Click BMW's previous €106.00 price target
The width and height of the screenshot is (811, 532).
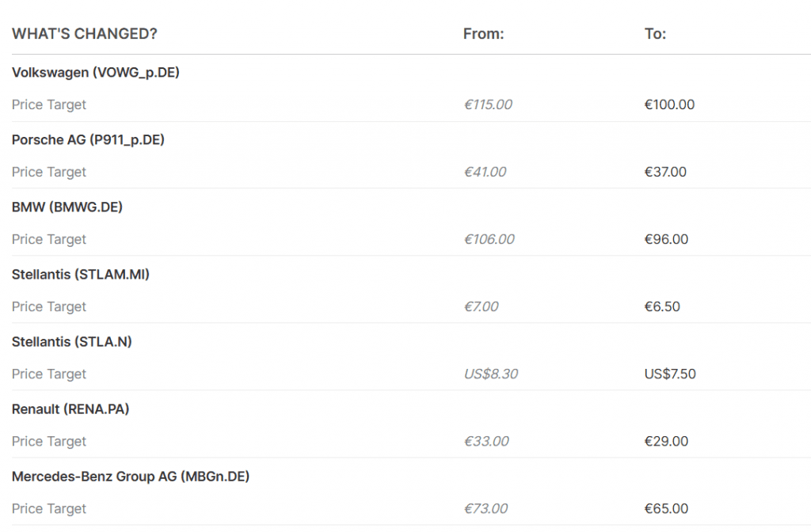coord(489,239)
